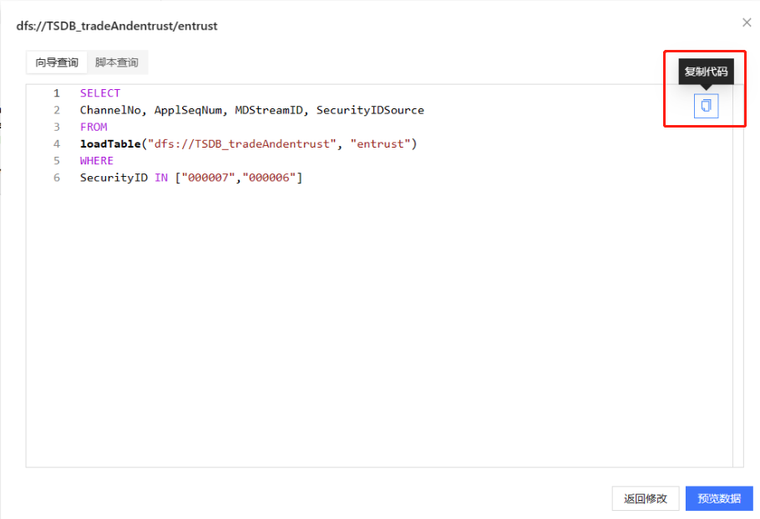Click the 预览数据 button
This screenshot has width=760, height=519.
(719, 498)
